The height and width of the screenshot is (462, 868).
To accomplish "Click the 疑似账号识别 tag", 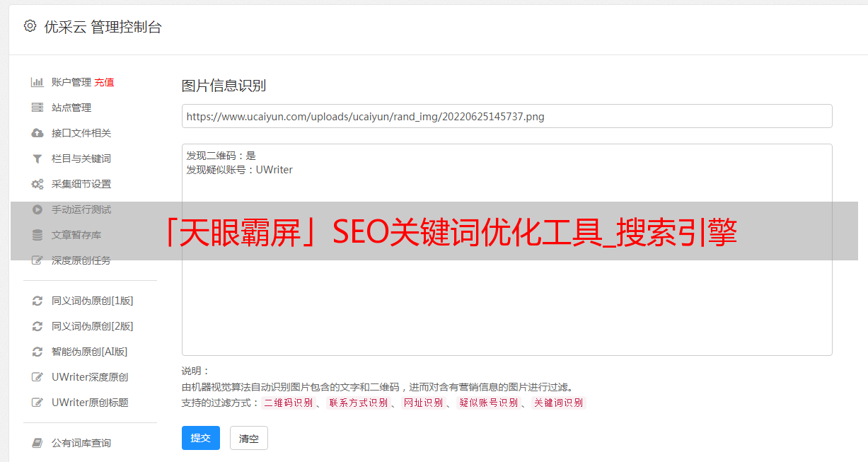I will click(488, 403).
